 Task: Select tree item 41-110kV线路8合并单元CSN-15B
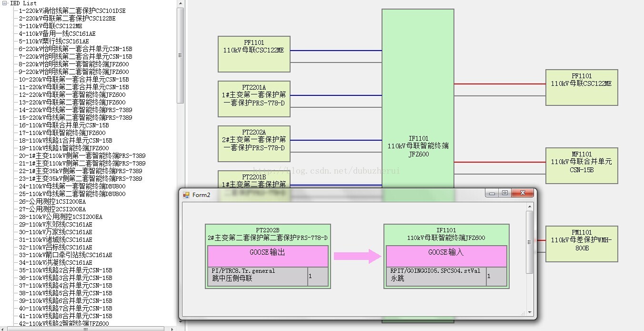pyautogui.click(x=66, y=316)
